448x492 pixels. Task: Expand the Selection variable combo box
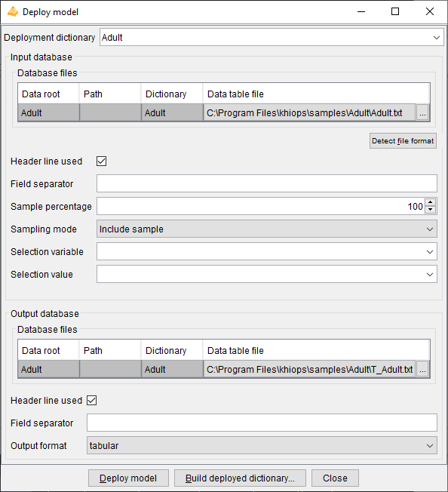coord(267,251)
